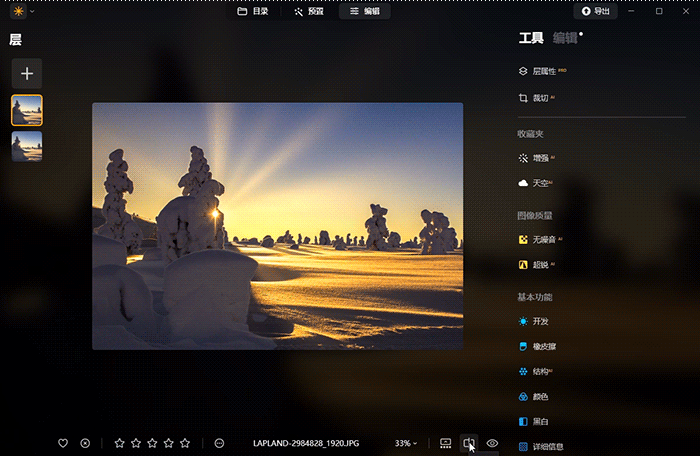700x456 pixels.
Task: Click the snowy sunset photo canvas
Action: click(x=278, y=226)
